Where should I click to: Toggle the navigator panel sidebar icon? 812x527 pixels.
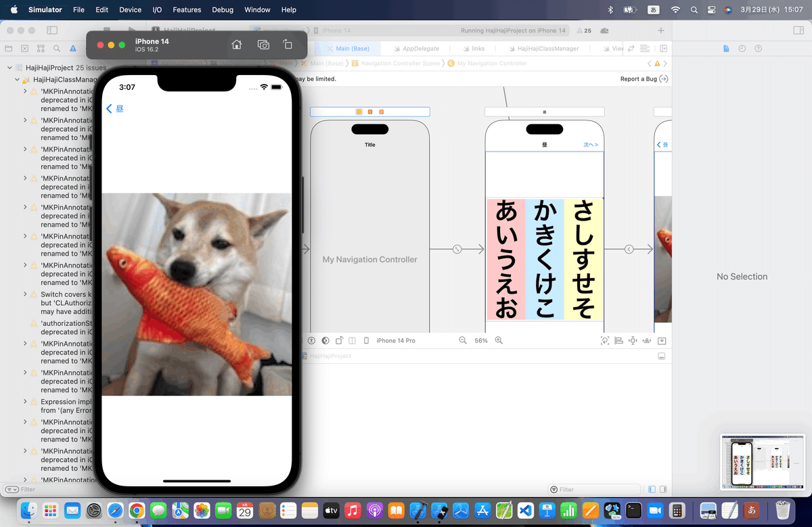(52, 30)
